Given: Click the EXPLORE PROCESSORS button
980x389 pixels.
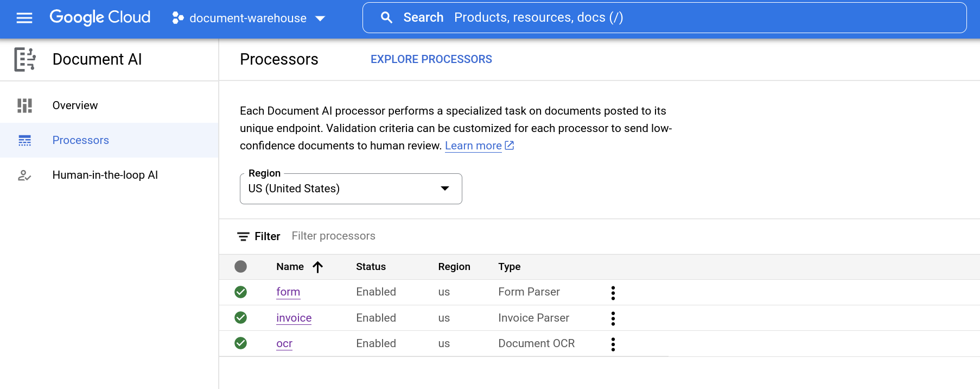Looking at the screenshot, I should coord(431,59).
